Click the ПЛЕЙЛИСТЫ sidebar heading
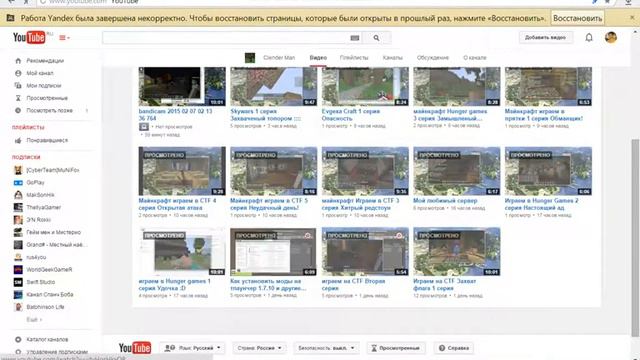 pyautogui.click(x=28, y=127)
